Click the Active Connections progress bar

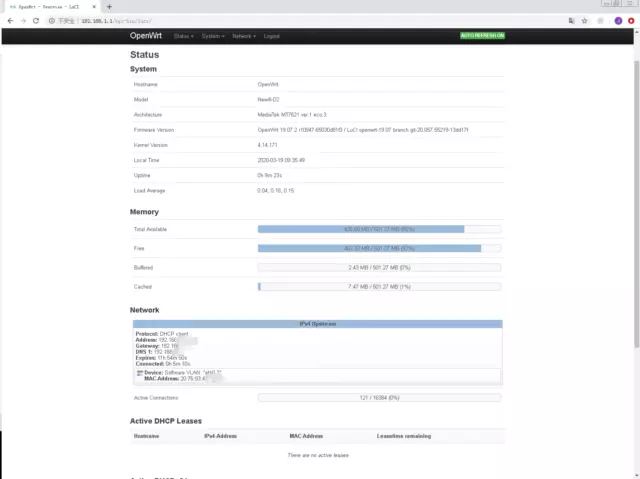pyautogui.click(x=379, y=398)
